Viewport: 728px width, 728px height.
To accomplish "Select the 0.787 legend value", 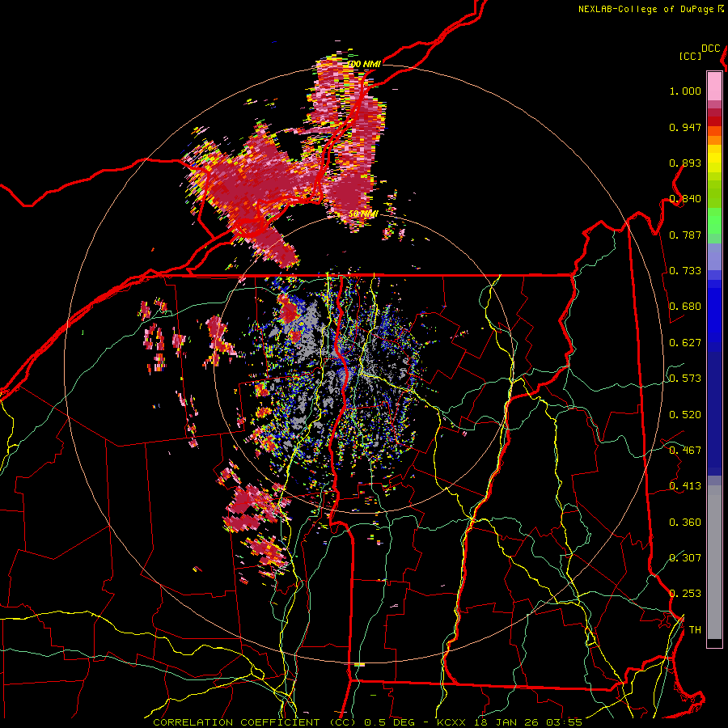I will tap(685, 235).
